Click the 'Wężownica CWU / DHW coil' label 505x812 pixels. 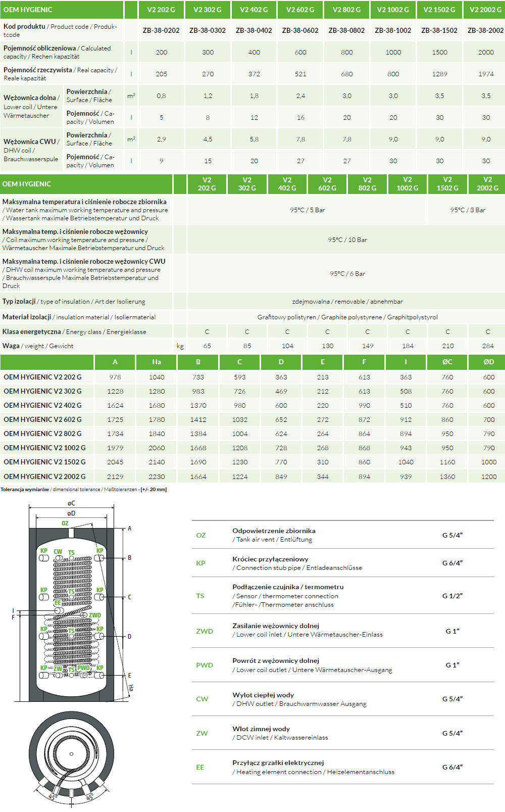tap(31, 150)
